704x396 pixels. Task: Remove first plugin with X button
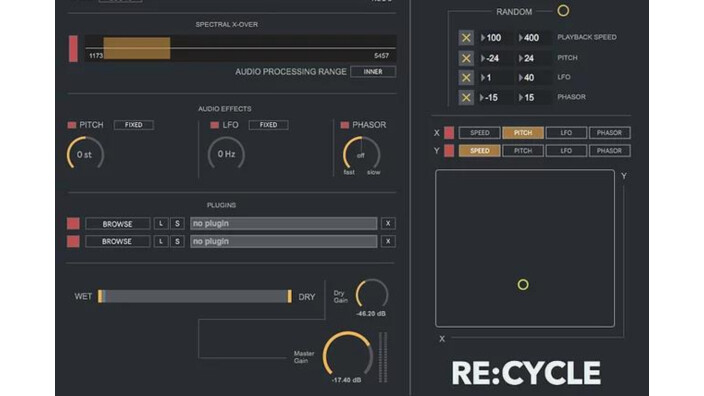[388, 224]
